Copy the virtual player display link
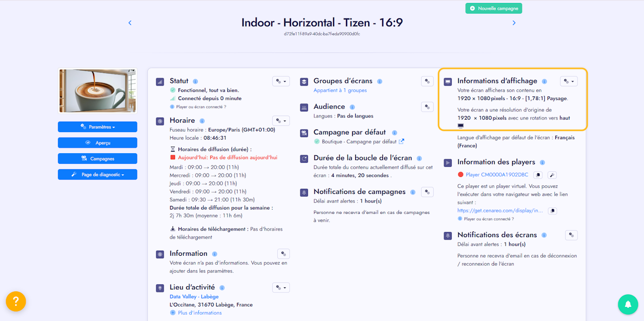 [552, 211]
